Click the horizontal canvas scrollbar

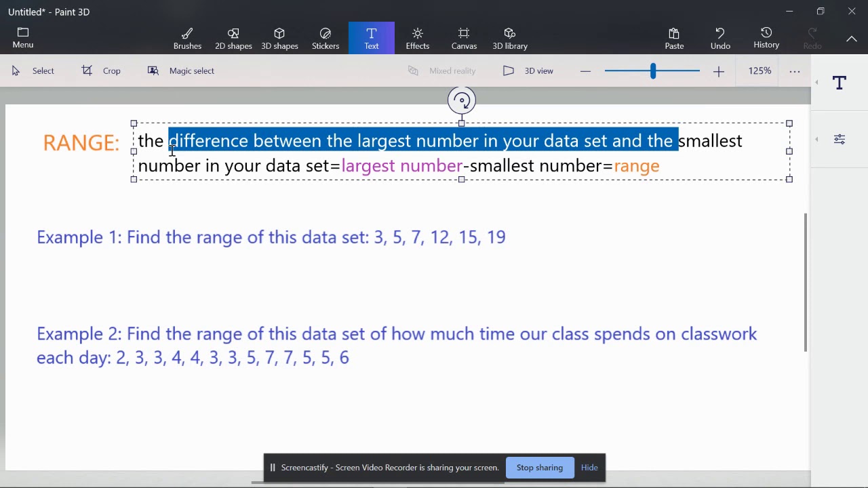377,483
